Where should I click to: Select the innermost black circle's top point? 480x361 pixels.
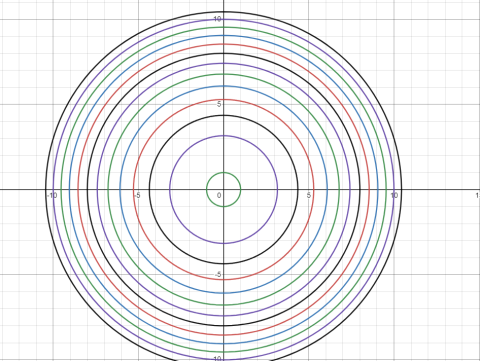pyautogui.click(x=224, y=115)
